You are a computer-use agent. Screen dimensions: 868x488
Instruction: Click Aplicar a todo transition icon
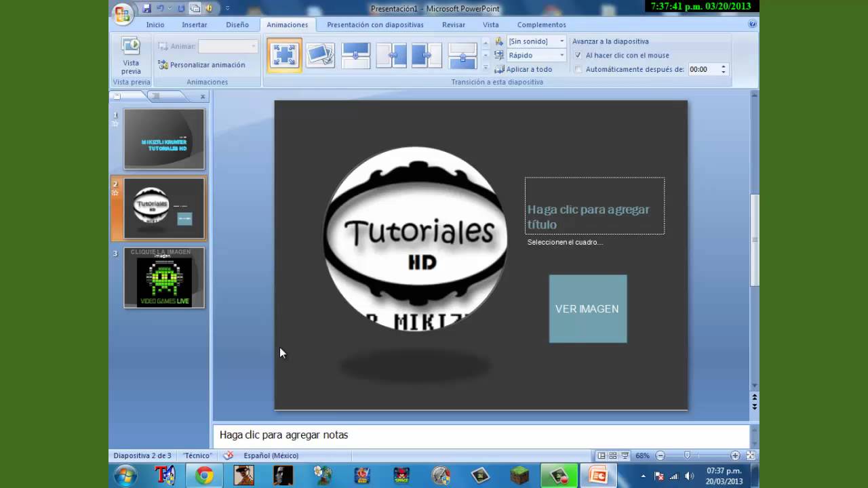pyautogui.click(x=499, y=69)
